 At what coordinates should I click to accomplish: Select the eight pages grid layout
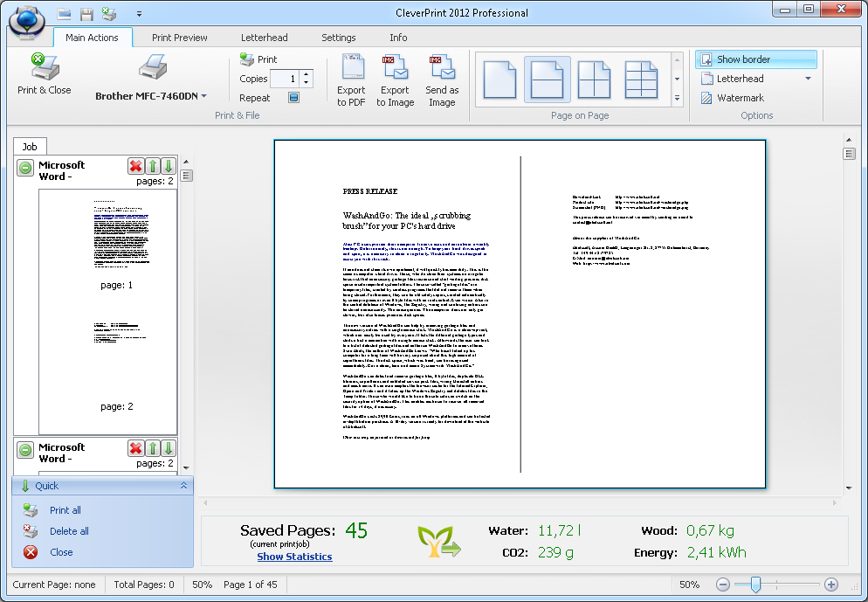click(x=641, y=80)
